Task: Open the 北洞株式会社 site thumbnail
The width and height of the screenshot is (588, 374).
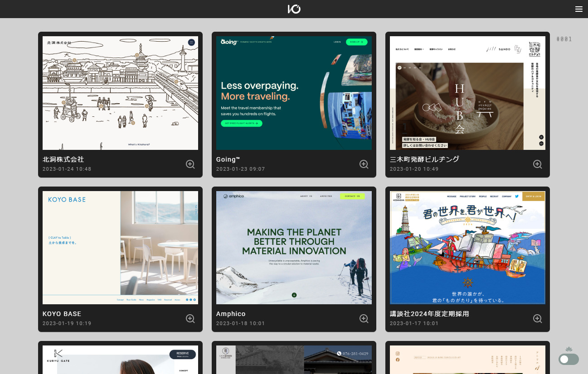Action: [x=120, y=93]
